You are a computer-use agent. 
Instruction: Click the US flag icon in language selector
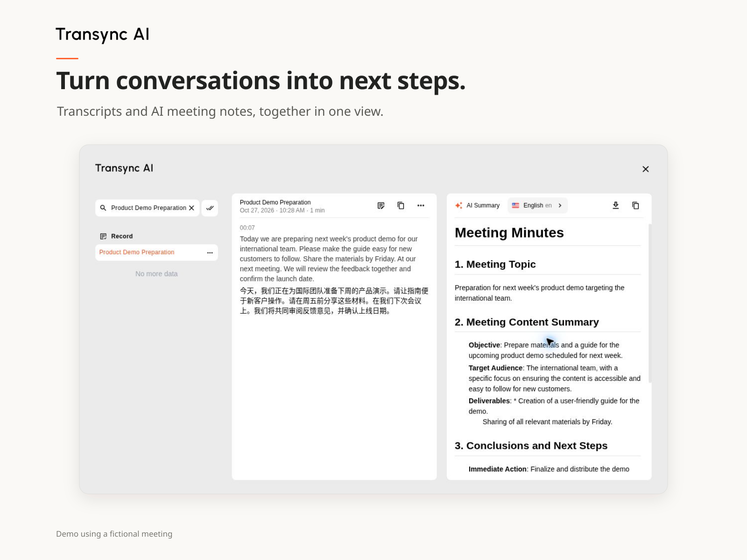click(x=515, y=206)
